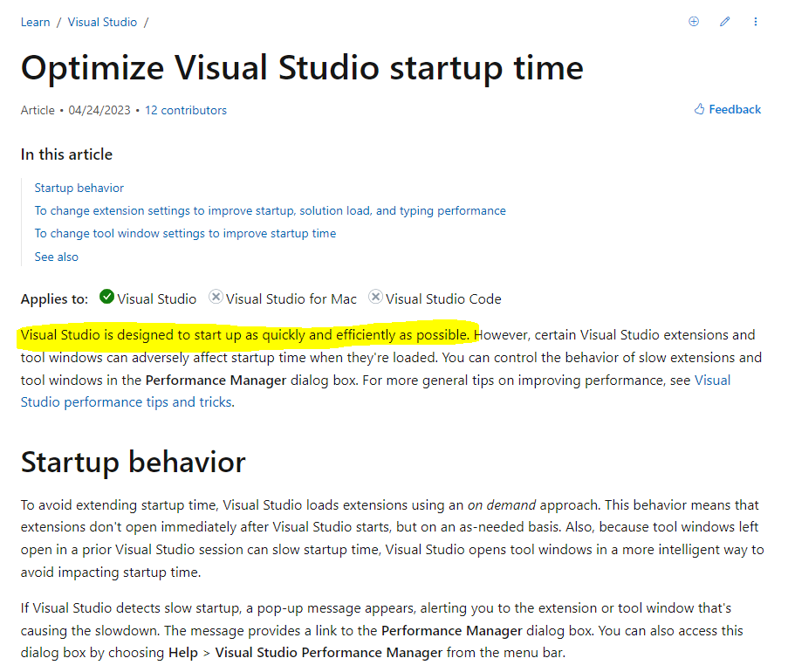Open Visual Studio performance tips and tricks link
Image resolution: width=788 pixels, height=672 pixels.
click(127, 402)
